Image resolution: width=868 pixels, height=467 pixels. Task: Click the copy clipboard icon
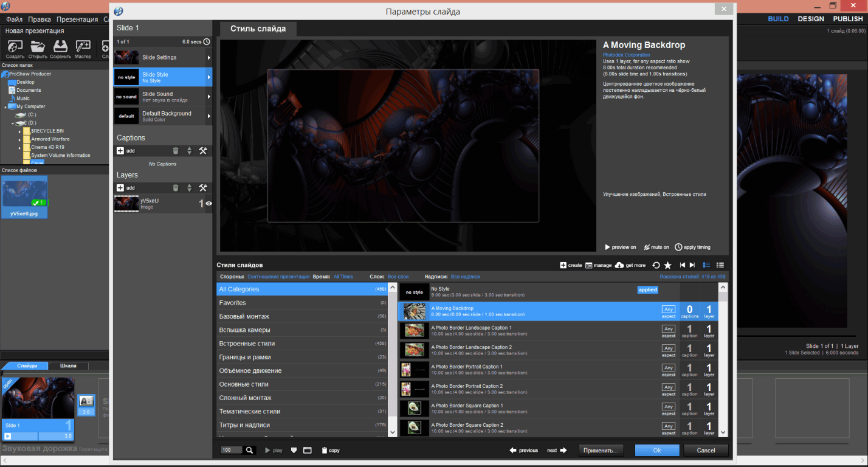click(x=325, y=451)
